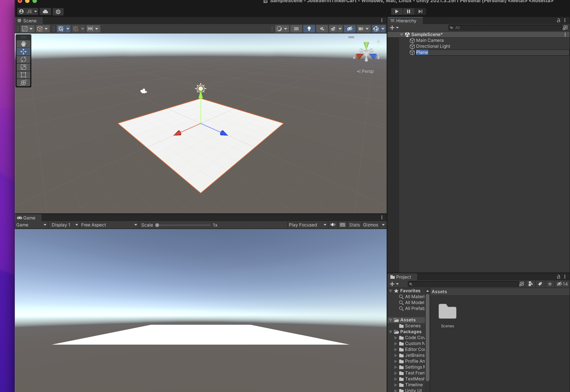
Task: Select the Scale tool
Action: pos(23,67)
